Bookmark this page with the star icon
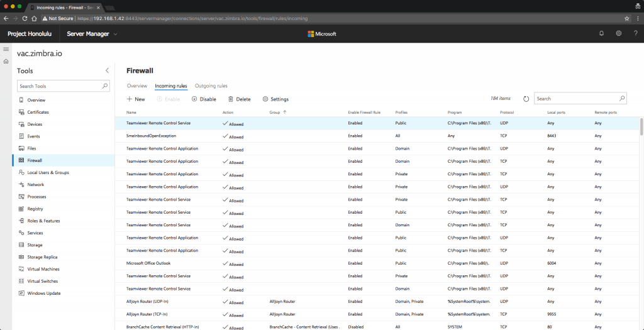Image resolution: width=644 pixels, height=330 pixels. [627, 18]
